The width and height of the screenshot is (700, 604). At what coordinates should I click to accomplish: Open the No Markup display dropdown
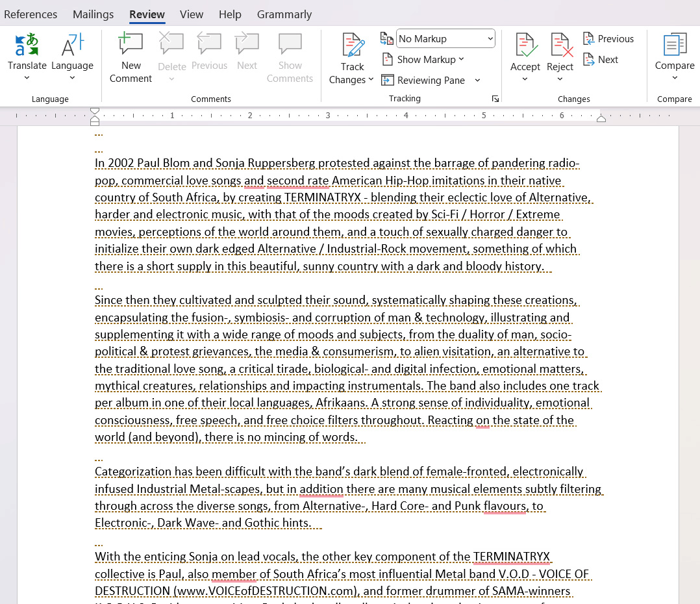tap(445, 38)
